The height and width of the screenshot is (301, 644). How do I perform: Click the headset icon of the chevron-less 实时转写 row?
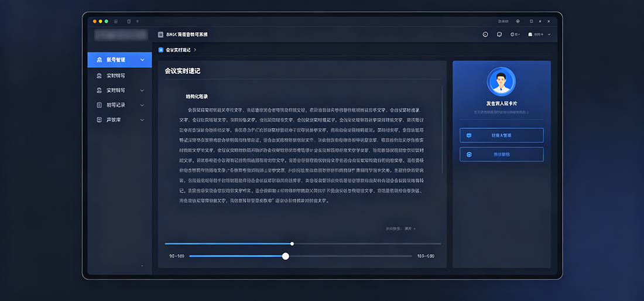coord(99,76)
